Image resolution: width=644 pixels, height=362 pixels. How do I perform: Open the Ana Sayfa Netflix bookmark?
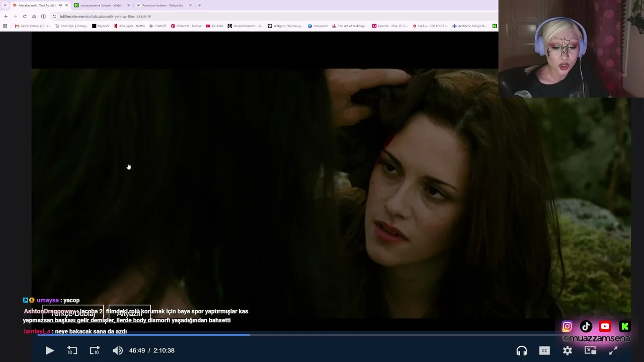tap(129, 26)
